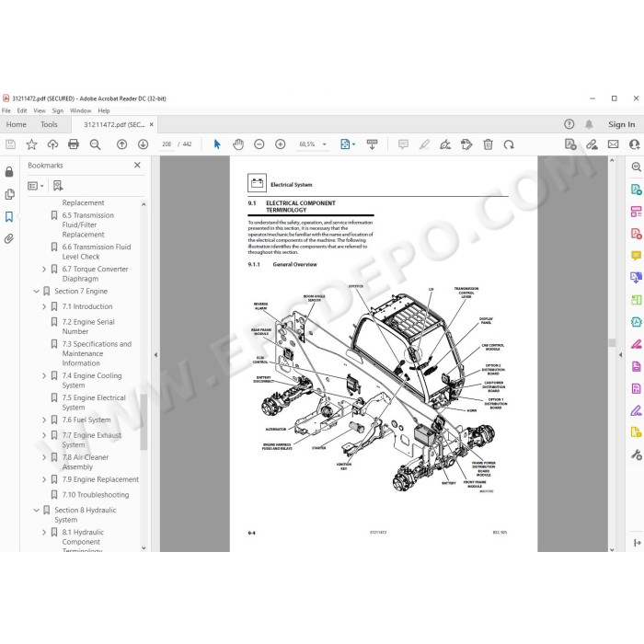Open 7.2 Engine Serial Number bookmark
The height and width of the screenshot is (644, 644).
(88, 327)
